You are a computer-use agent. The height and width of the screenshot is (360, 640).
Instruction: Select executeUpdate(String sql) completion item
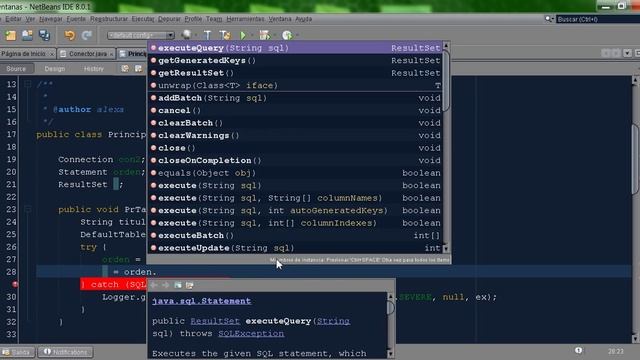pos(295,248)
